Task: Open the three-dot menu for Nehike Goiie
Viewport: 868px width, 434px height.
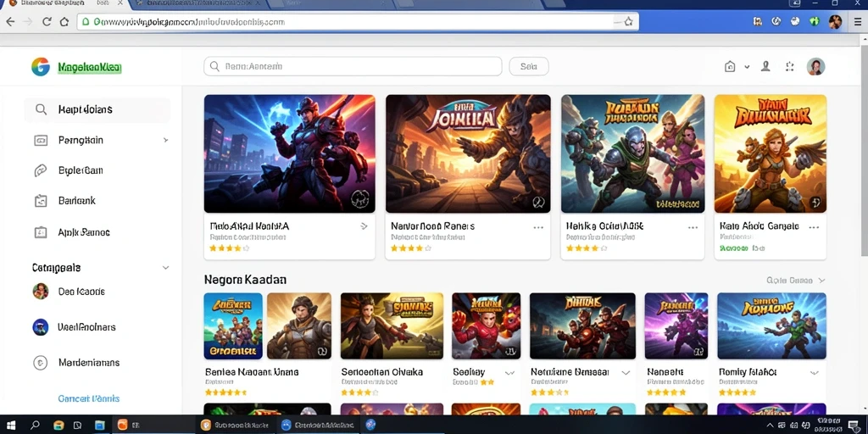Action: pyautogui.click(x=693, y=227)
